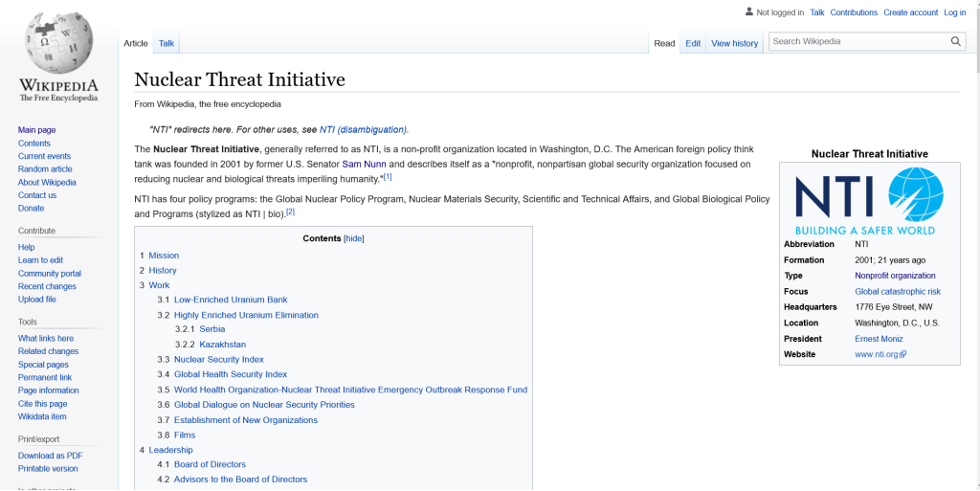Go to Advisors to the Board of Directors

pos(240,480)
